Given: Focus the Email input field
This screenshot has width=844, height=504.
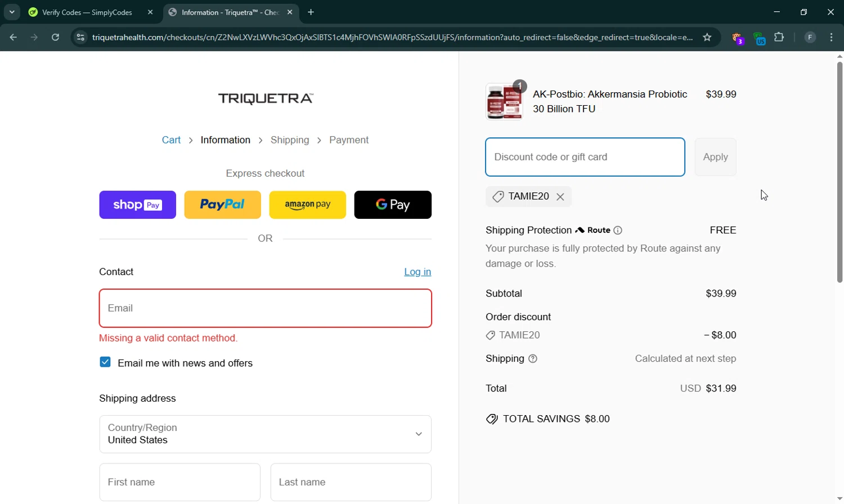Looking at the screenshot, I should click(266, 308).
